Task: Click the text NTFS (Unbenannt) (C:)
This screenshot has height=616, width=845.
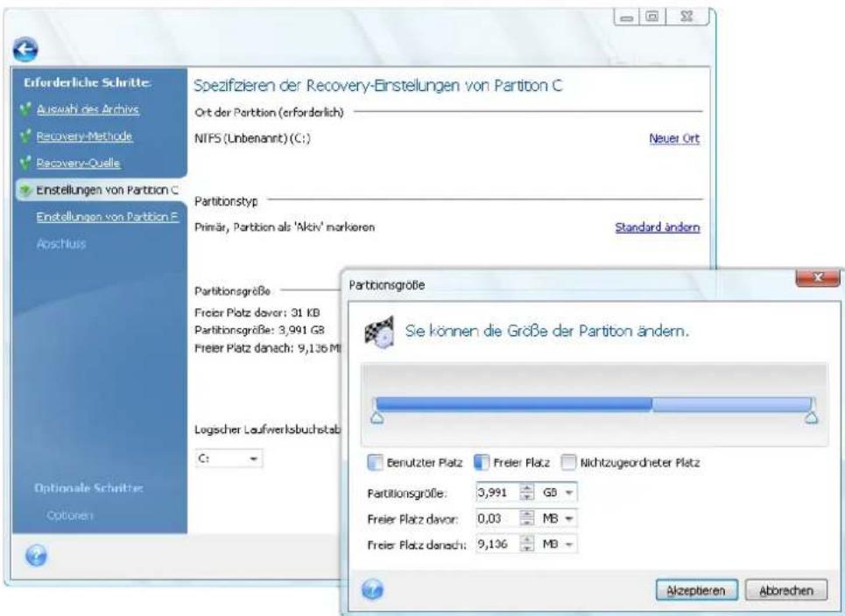Action: tap(252, 138)
